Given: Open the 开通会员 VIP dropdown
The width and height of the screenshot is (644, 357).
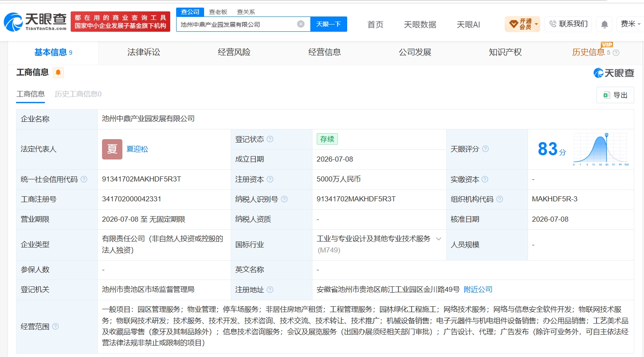Looking at the screenshot, I should point(522,24).
